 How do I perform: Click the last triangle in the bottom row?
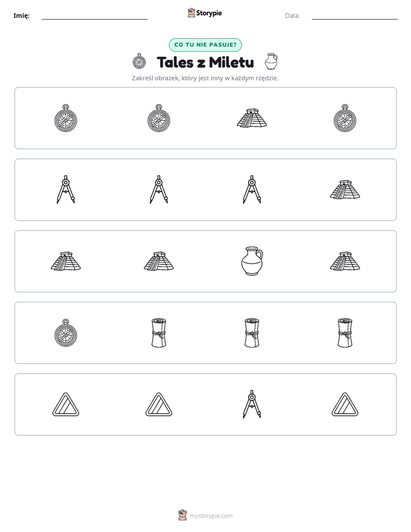345,404
